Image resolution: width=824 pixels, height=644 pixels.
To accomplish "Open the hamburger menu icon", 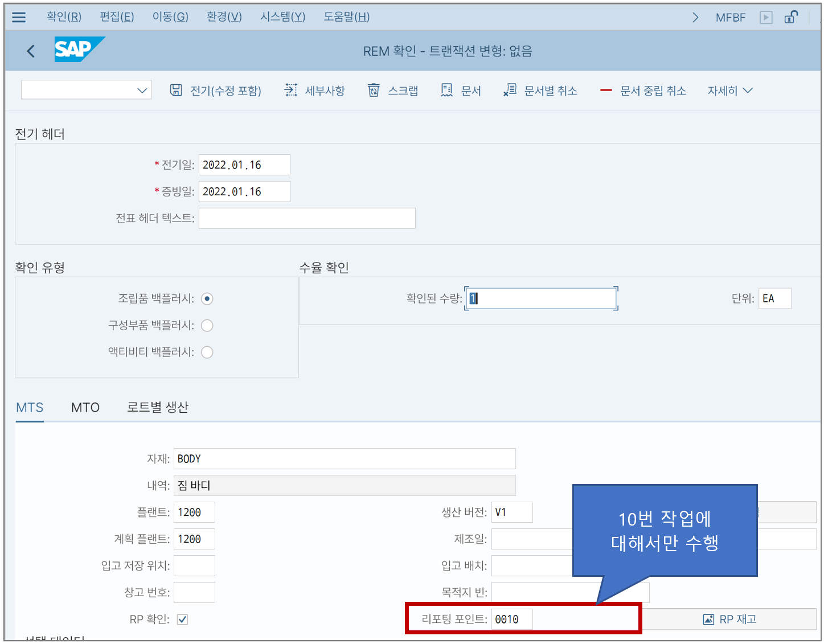I will pyautogui.click(x=19, y=17).
